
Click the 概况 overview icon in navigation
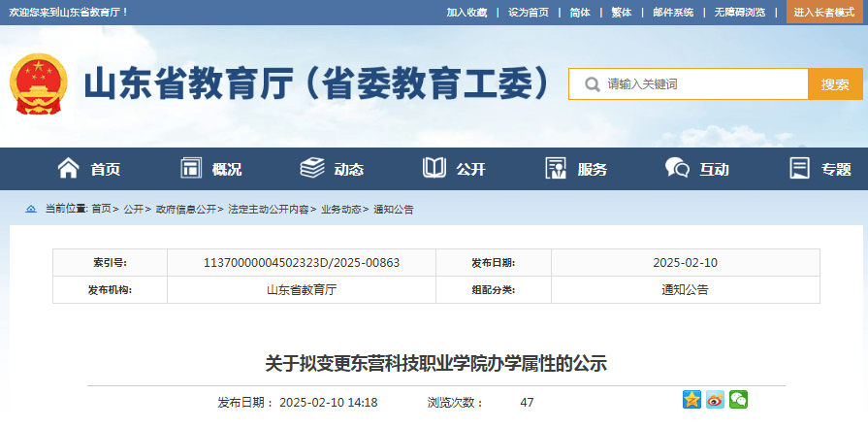(x=191, y=168)
